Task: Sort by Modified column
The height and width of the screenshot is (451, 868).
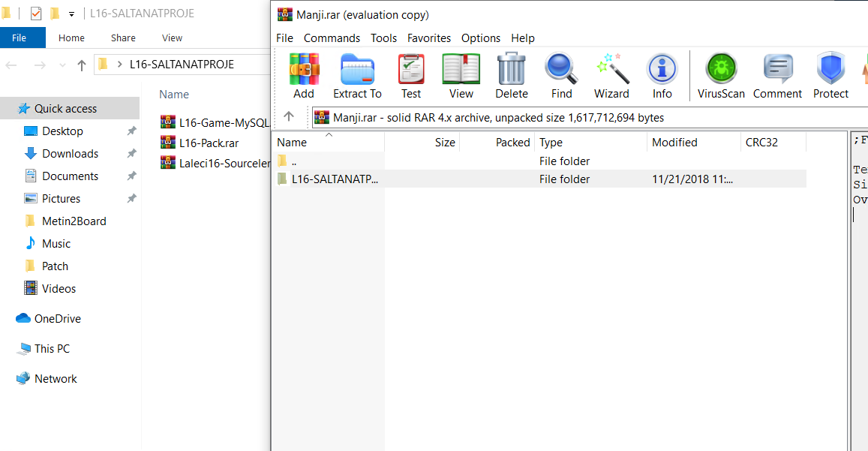Action: 693,143
